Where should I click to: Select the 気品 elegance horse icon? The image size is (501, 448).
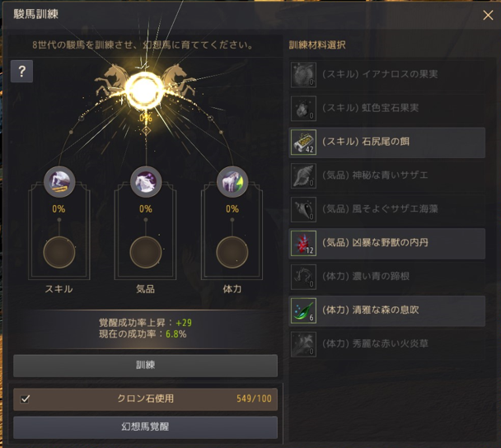pos(146,182)
